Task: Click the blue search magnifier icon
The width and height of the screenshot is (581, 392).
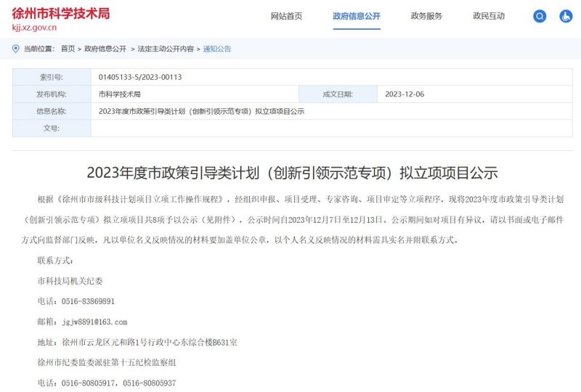Action: [x=540, y=16]
